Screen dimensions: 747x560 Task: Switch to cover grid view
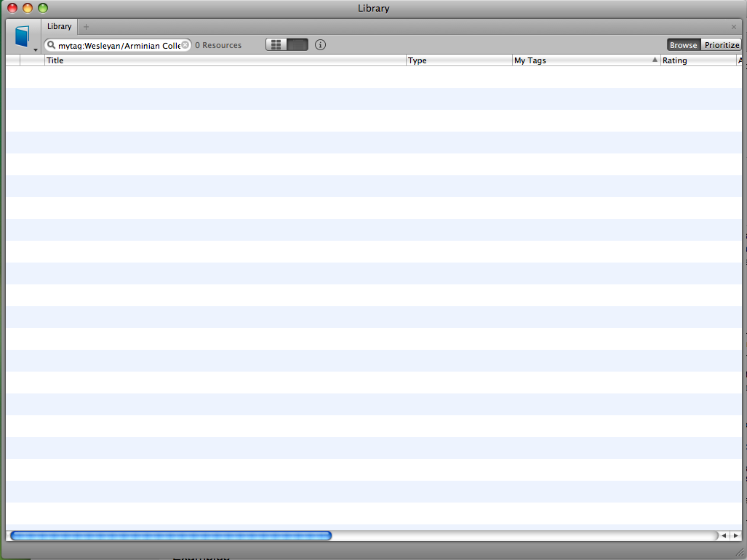276,45
